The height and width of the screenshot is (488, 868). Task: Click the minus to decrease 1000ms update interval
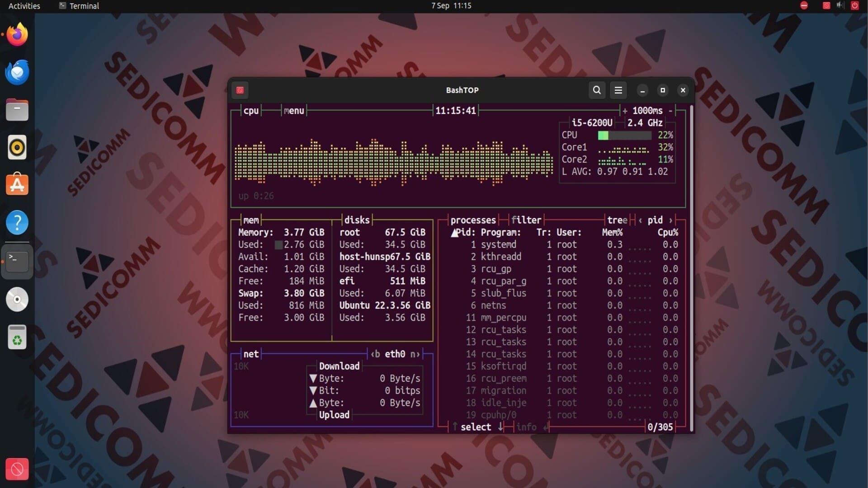pyautogui.click(x=670, y=111)
